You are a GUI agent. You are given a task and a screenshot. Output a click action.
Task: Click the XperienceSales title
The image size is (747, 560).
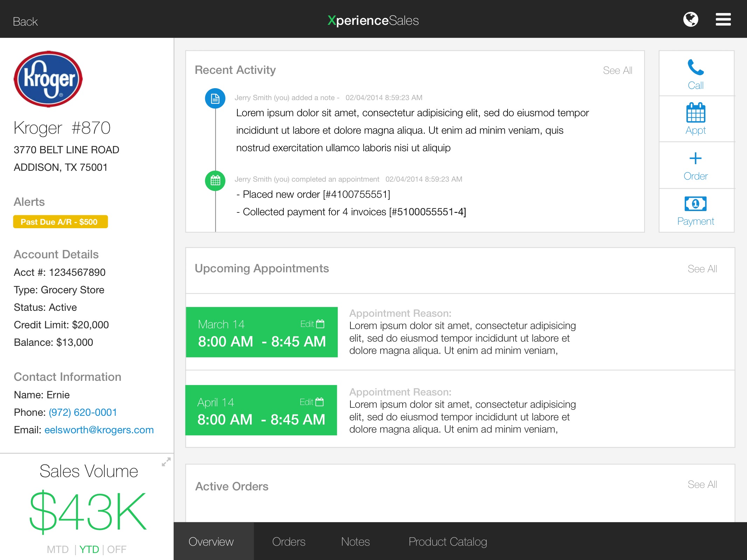click(x=373, y=20)
